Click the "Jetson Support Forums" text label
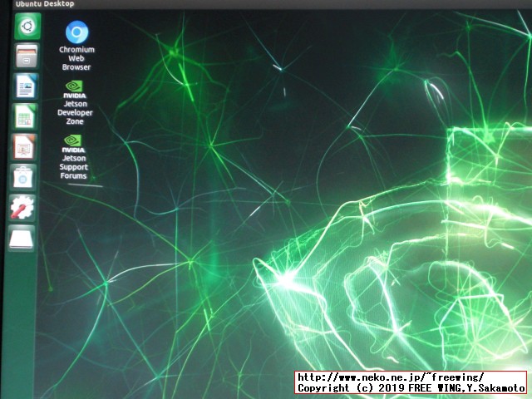This screenshot has width=532, height=399. click(x=73, y=167)
